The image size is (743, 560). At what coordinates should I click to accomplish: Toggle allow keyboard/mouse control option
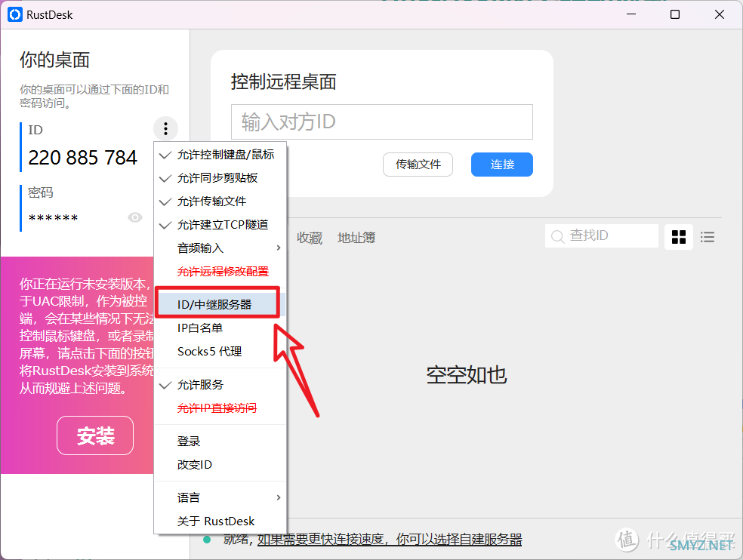pyautogui.click(x=220, y=155)
